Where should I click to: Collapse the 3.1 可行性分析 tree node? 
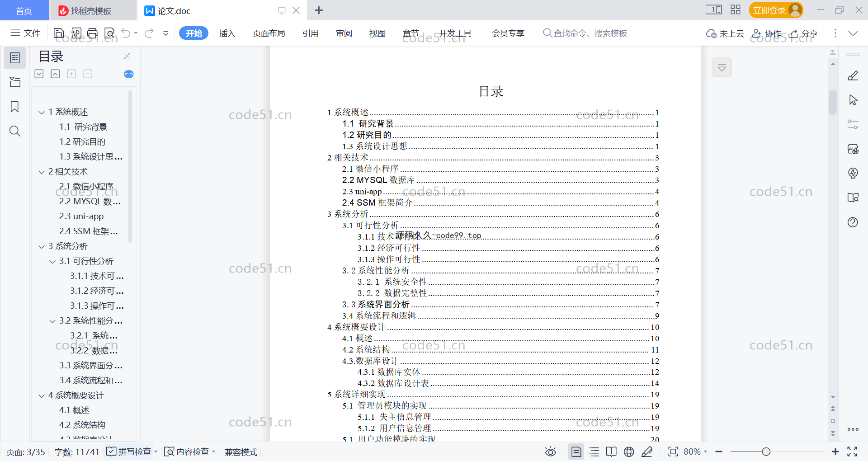[52, 261]
